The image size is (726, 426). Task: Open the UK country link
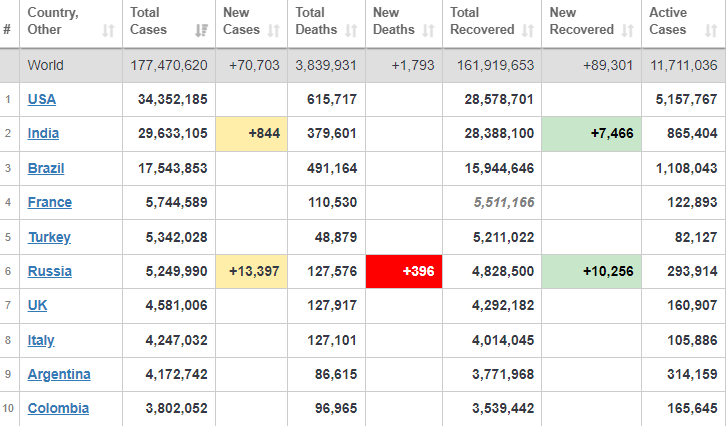pyautogui.click(x=38, y=306)
